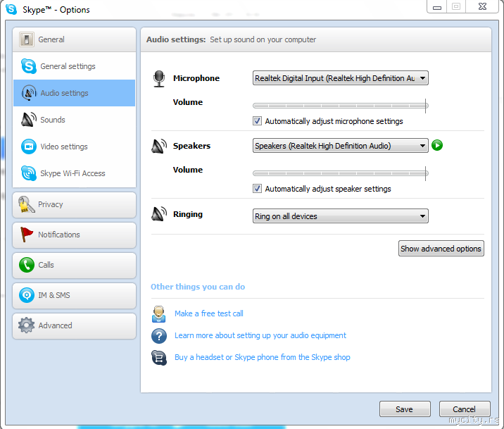Click the red flag Notifications icon

coord(26,235)
